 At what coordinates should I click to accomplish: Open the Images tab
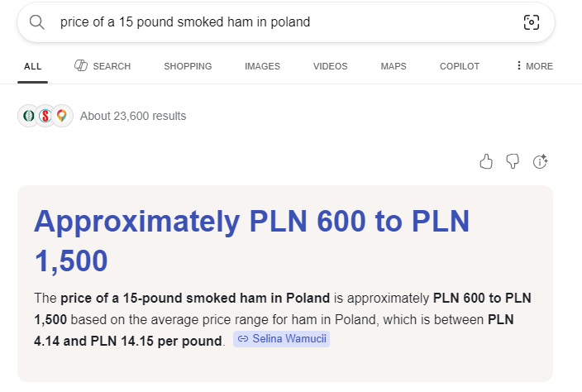(x=262, y=66)
